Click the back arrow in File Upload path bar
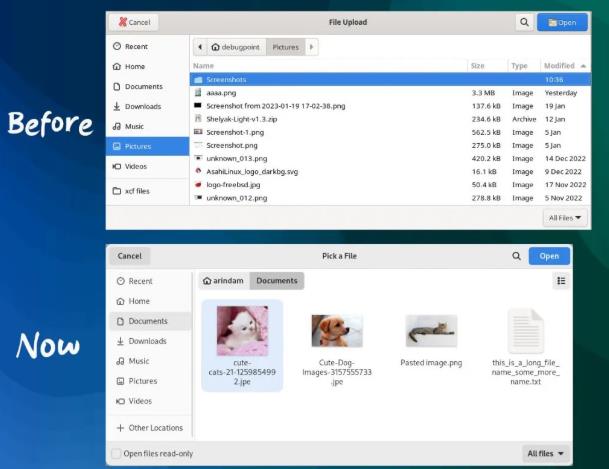The width and height of the screenshot is (609, 469). [x=200, y=47]
